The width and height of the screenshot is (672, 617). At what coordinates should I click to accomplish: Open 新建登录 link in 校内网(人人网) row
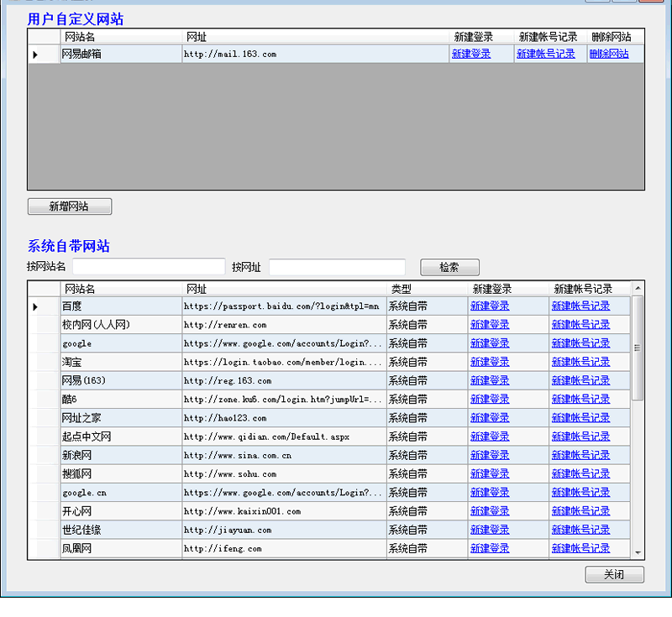click(x=490, y=325)
